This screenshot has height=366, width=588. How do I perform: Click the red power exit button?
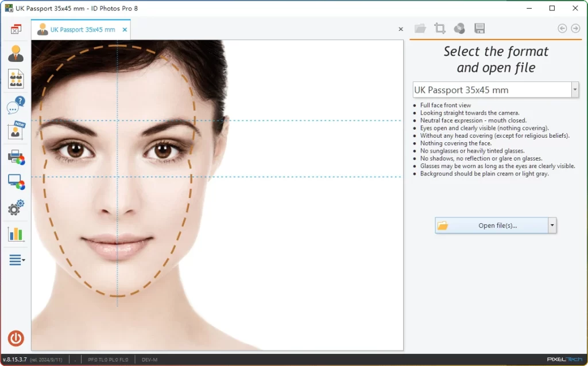coord(16,338)
